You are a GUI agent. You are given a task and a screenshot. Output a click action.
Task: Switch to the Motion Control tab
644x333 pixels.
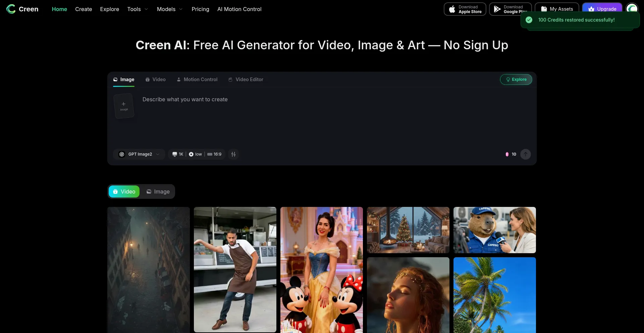197,79
